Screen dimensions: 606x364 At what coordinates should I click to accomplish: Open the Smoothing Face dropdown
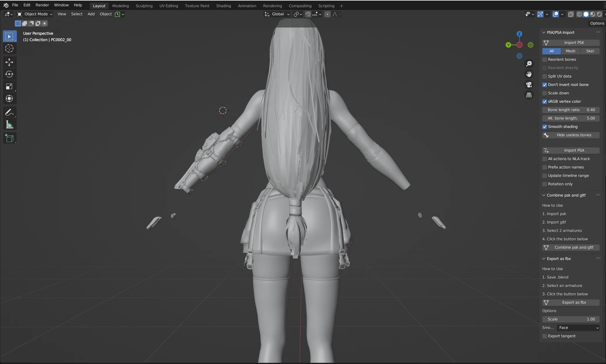(578, 328)
